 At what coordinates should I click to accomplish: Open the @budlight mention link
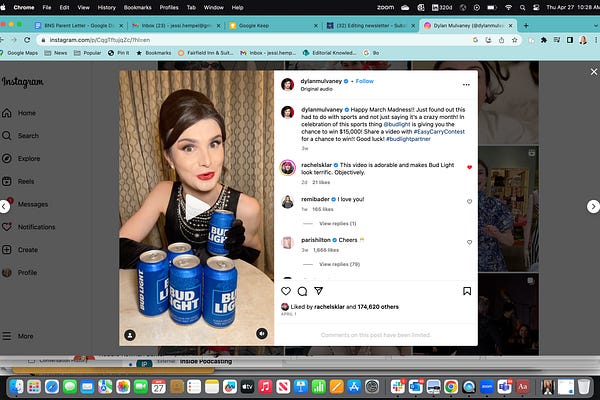pos(397,124)
